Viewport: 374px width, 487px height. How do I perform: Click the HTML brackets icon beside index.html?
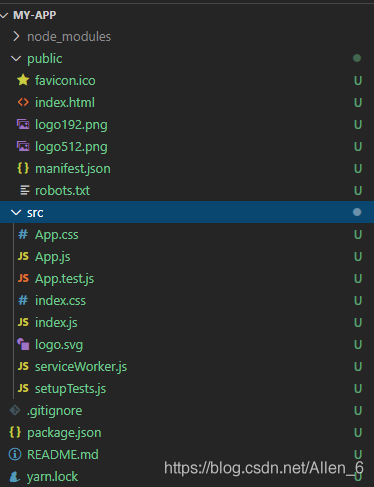point(23,102)
